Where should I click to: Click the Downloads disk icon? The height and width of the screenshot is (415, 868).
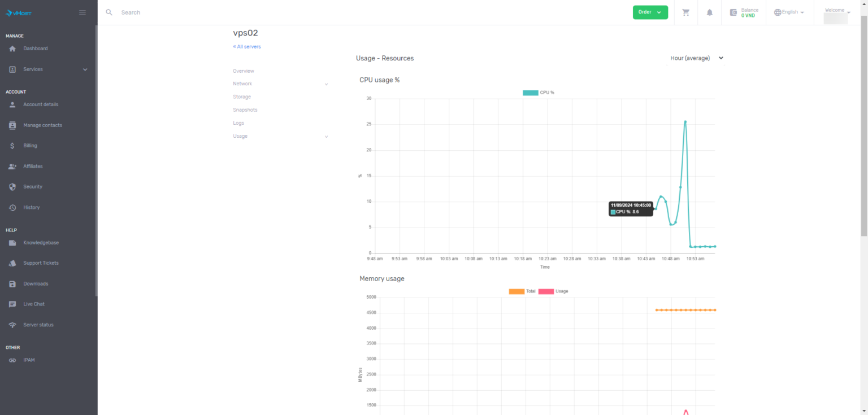12,284
